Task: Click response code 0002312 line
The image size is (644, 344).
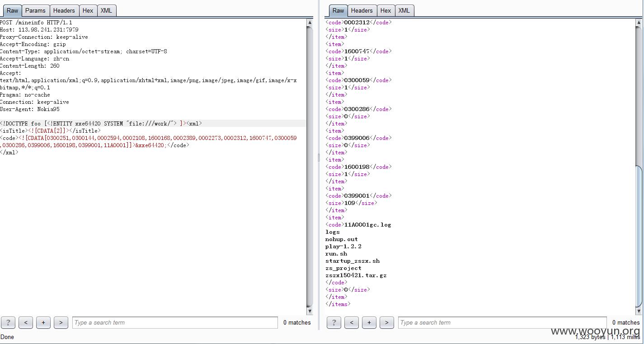Action: click(358, 23)
